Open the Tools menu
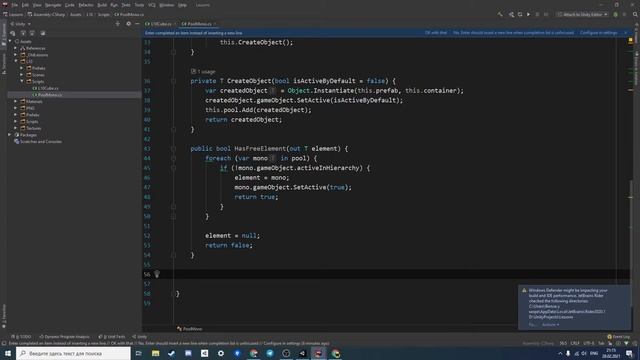 pyautogui.click(x=140, y=5)
